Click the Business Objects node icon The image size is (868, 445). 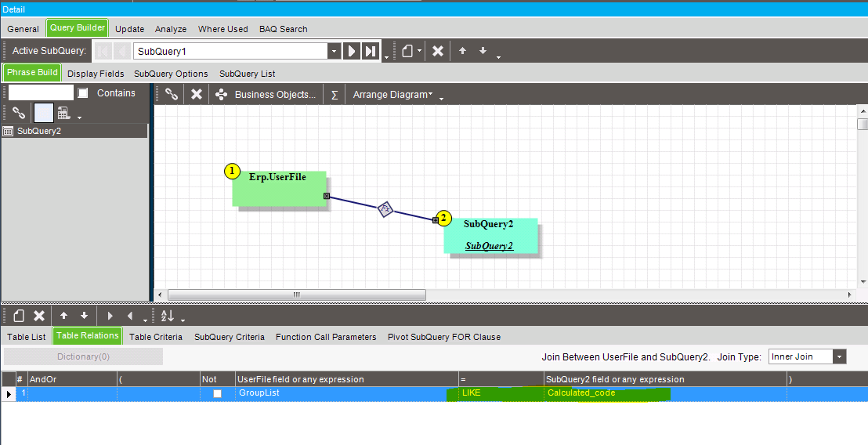pos(222,95)
